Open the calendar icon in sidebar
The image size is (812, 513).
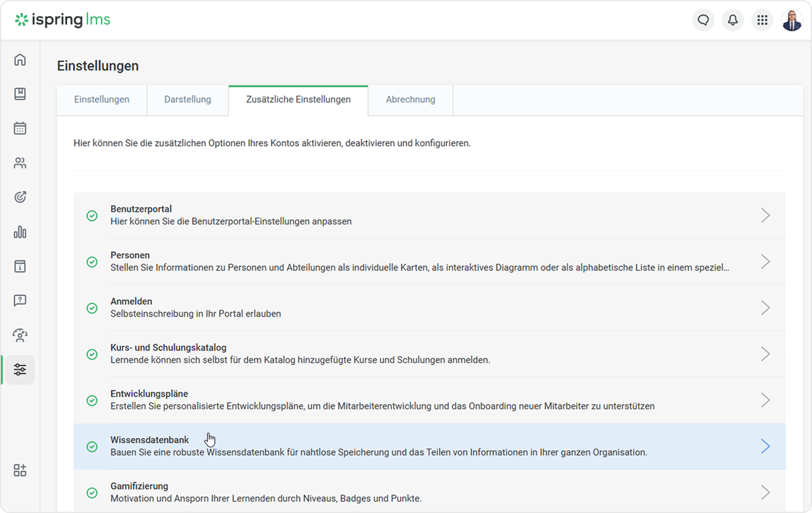[20, 129]
